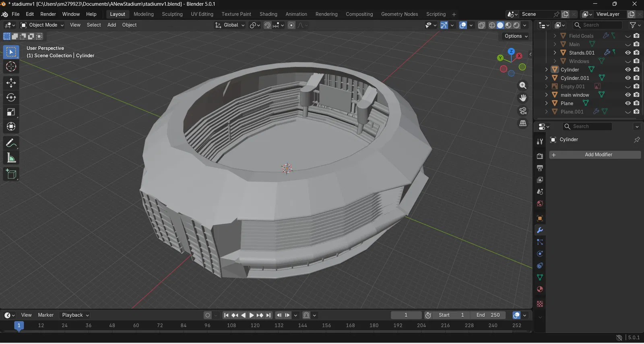Image resolution: width=644 pixels, height=344 pixels.
Task: Click frame 120 on the timeline
Action: [x=255, y=326]
